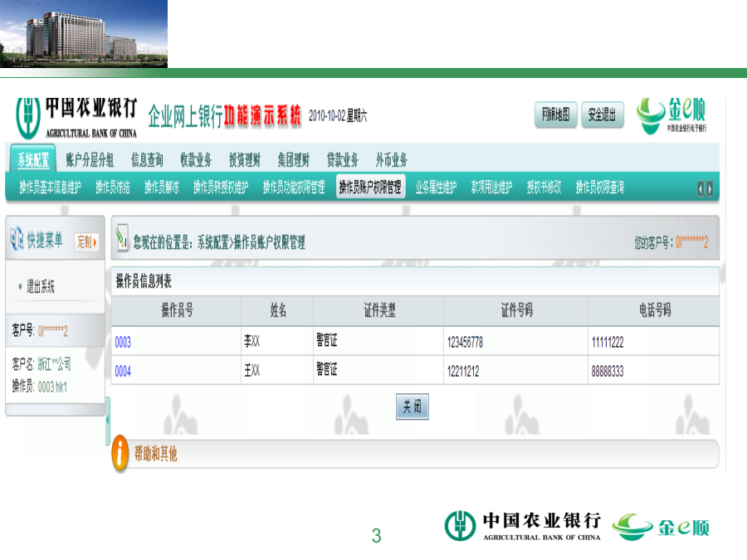
Task: Click the building photo thumbnail
Action: coord(84,34)
